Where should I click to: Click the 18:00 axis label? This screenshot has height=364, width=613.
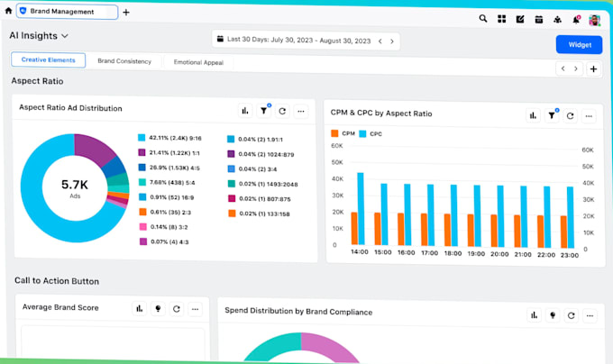pos(453,253)
